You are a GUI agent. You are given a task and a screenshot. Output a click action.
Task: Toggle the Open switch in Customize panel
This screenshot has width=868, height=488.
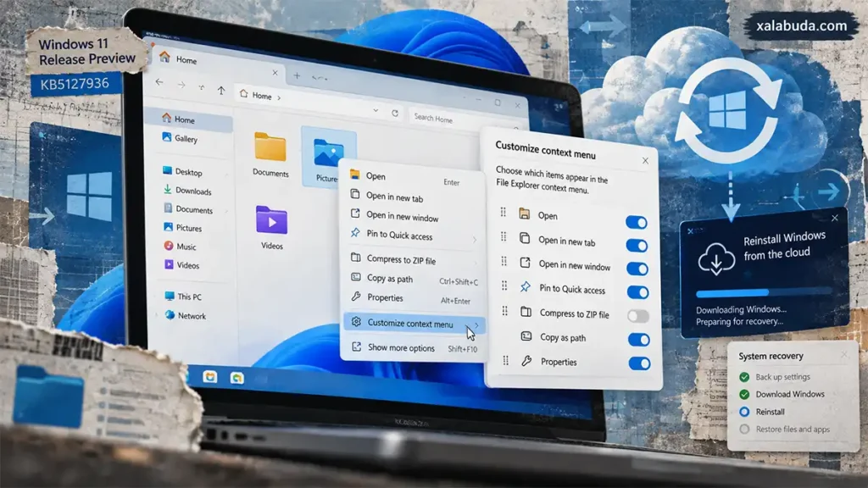[636, 223]
